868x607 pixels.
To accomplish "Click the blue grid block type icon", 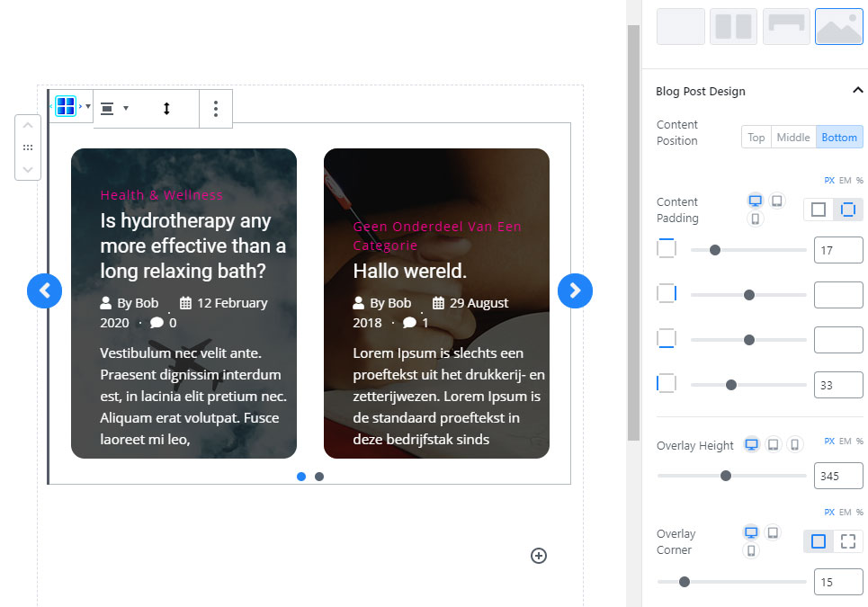I will [x=66, y=106].
